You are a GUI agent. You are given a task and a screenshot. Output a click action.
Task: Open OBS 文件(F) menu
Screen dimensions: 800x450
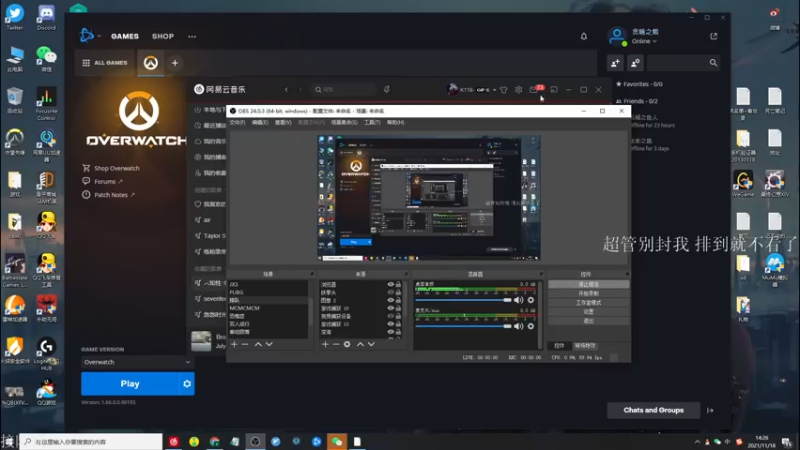point(237,122)
